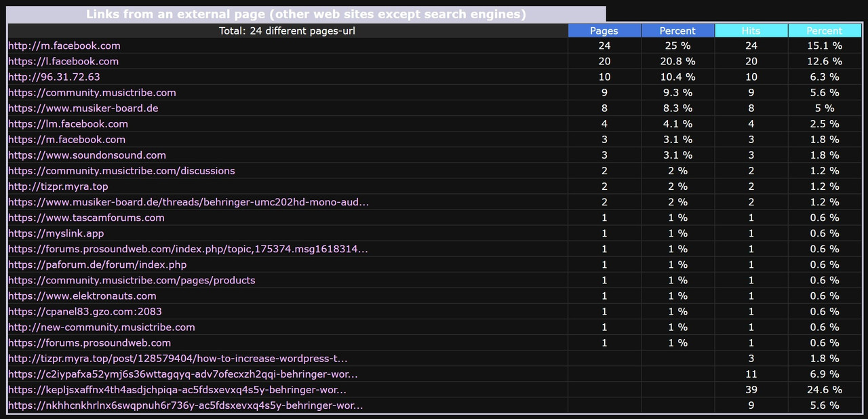868x419 pixels.
Task: Follow the paforum.de/forum/index.php link
Action: point(97,264)
